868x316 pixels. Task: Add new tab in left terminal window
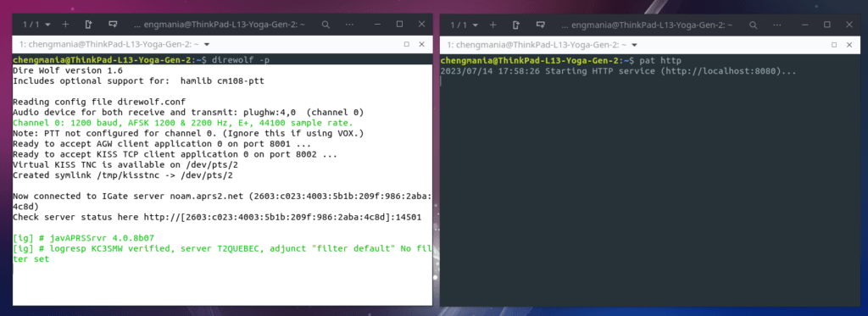pyautogui.click(x=65, y=25)
